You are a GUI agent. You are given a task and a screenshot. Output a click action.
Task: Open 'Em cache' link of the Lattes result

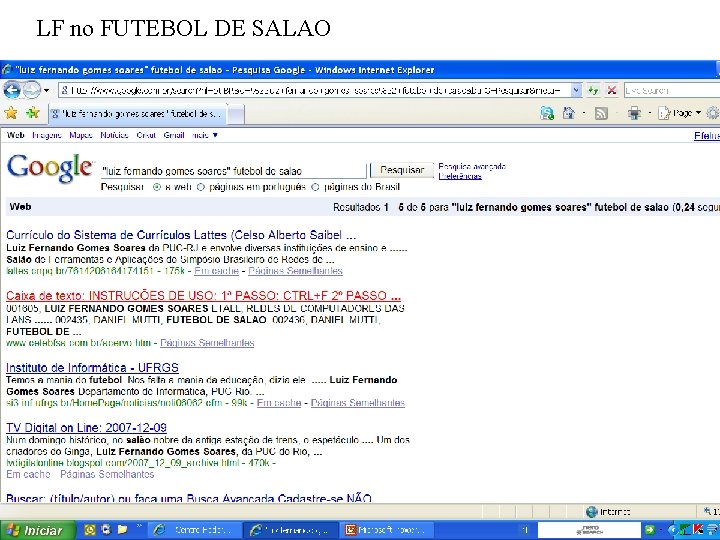click(216, 271)
